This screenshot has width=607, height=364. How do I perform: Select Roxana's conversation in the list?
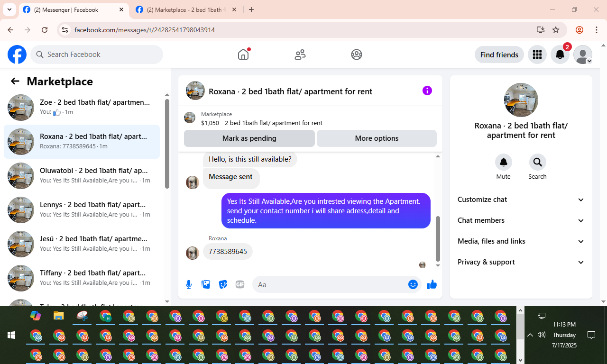[82, 142]
